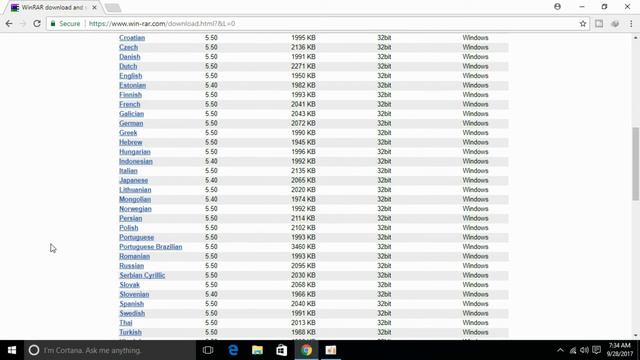Click Cortana search box

(x=110, y=350)
